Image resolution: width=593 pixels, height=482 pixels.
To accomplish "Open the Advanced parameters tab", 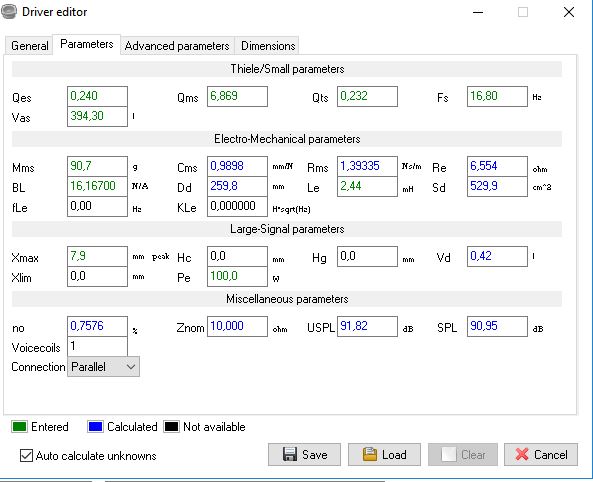I will [177, 46].
